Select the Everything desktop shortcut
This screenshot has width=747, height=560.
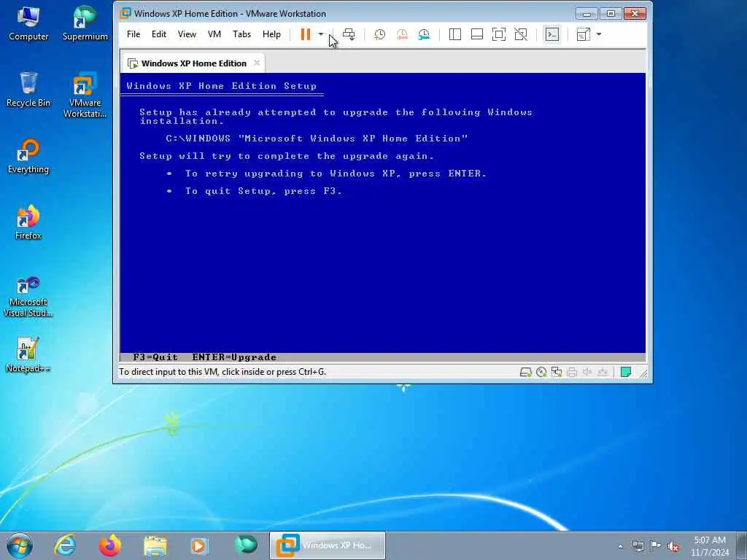[28, 157]
